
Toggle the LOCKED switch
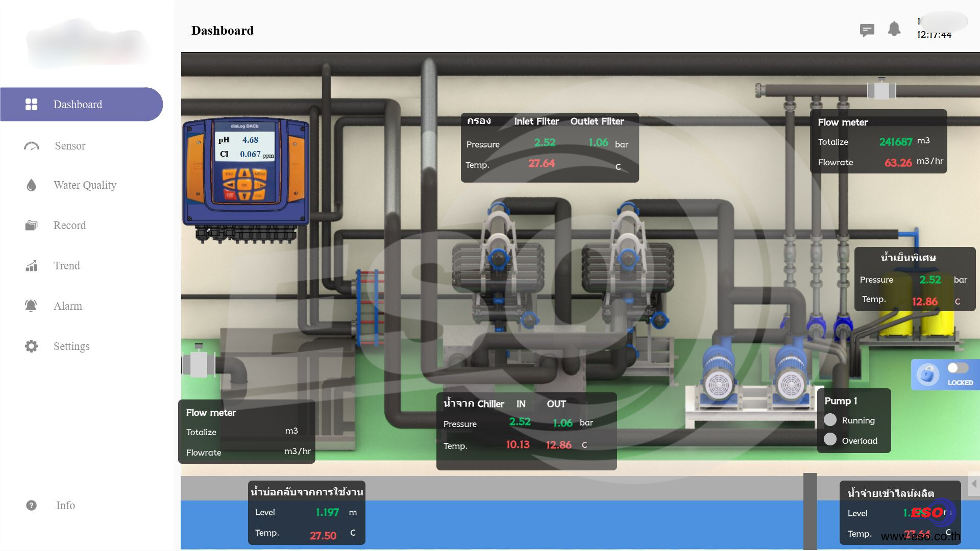click(x=957, y=368)
